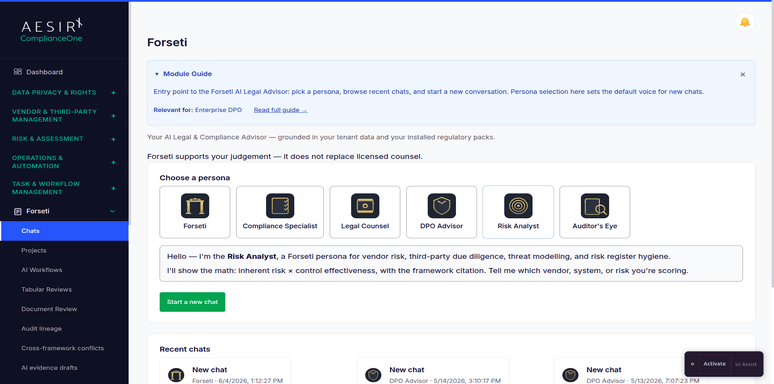Screen dimensions: 774x384
Task: Click avatar of DPO Advisor 5/14/2026 chat
Action: [373, 375]
